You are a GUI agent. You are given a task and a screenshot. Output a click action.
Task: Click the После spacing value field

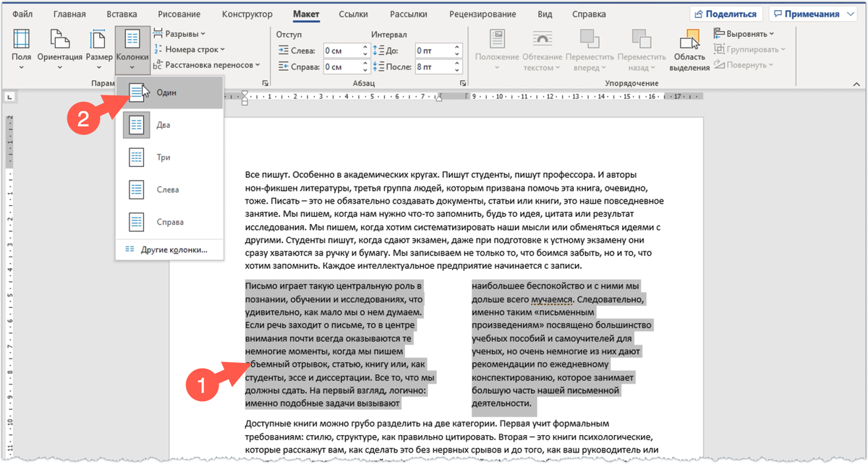tap(433, 67)
